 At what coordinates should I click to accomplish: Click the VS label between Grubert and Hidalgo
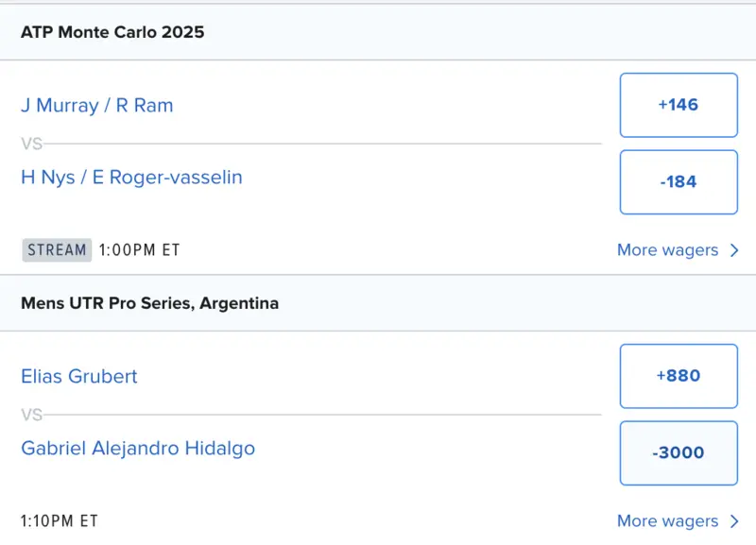click(31, 414)
